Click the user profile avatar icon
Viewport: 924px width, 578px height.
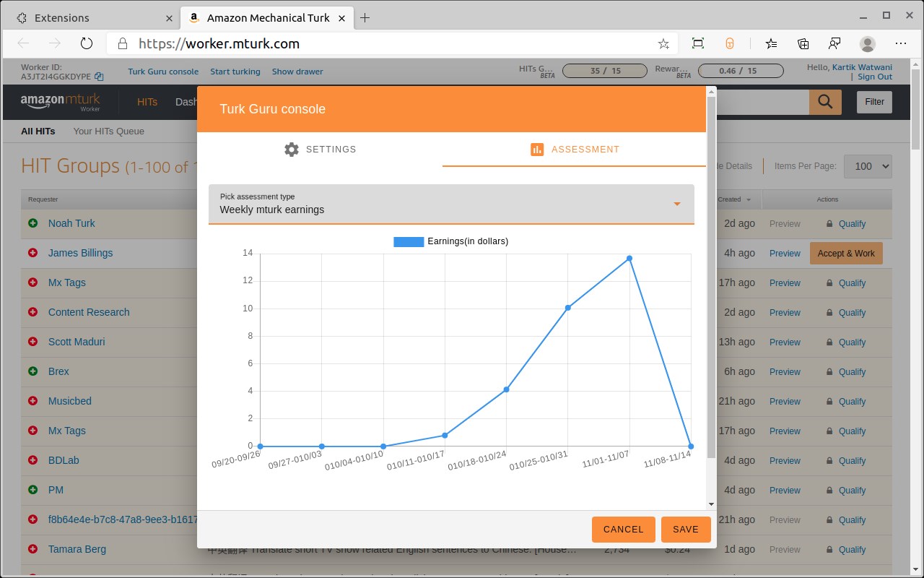tap(868, 43)
